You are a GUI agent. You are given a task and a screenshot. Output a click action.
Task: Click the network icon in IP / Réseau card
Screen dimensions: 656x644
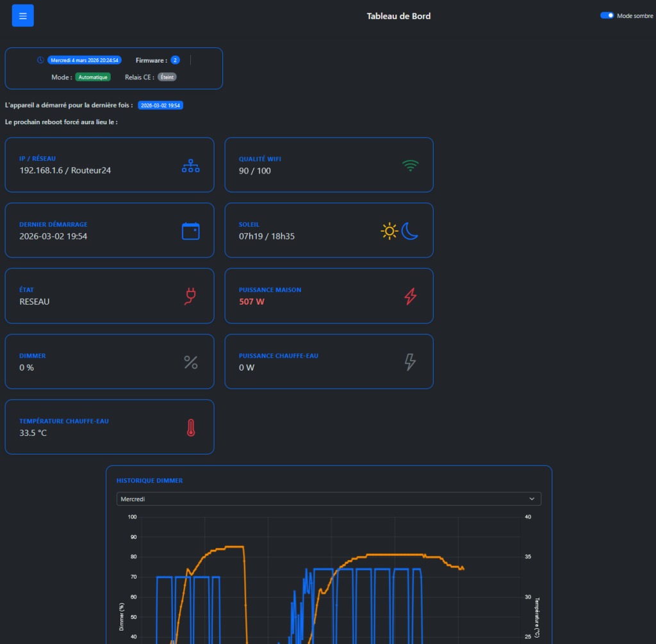click(191, 166)
